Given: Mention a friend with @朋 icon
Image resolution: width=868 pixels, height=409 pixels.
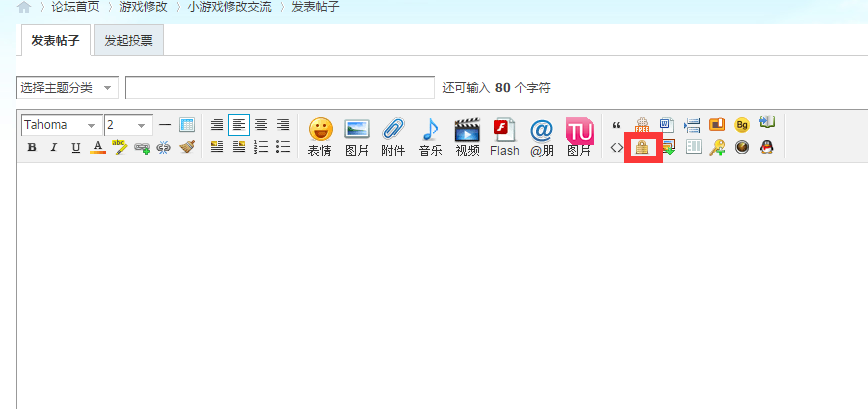Looking at the screenshot, I should [541, 136].
